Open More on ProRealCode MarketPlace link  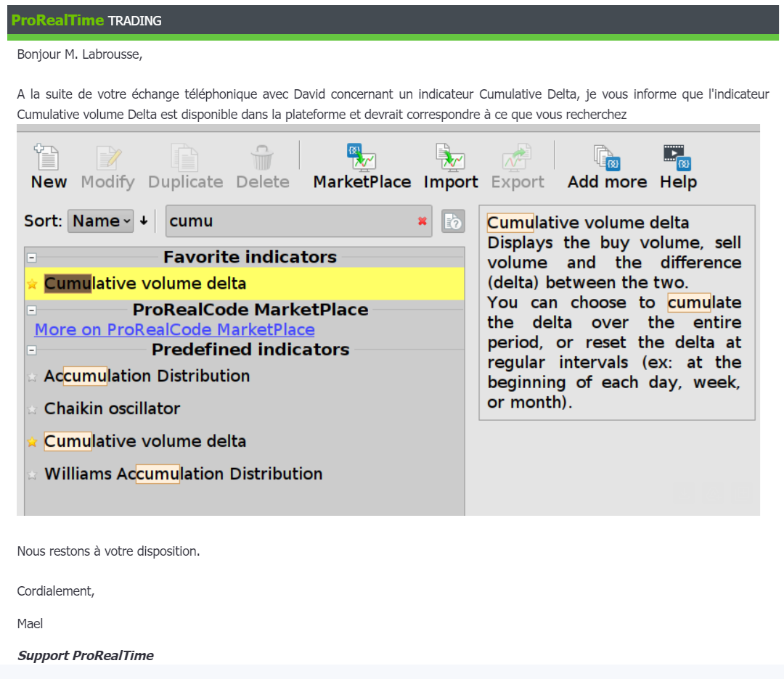point(174,330)
